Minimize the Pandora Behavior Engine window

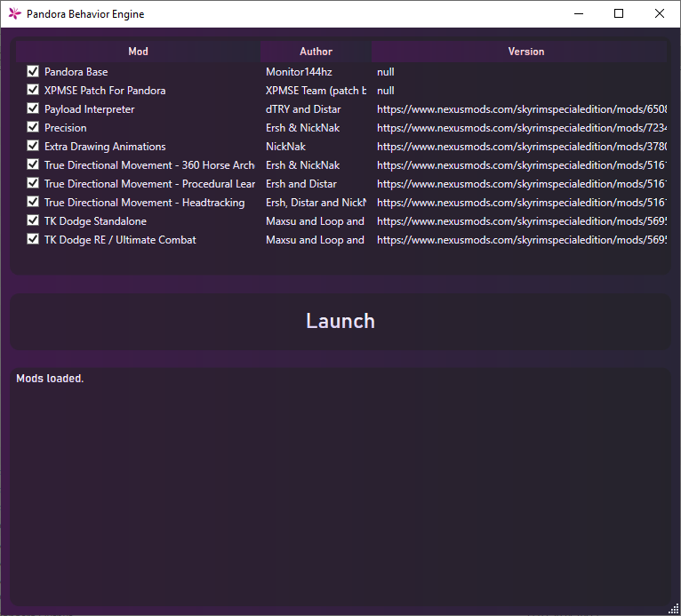pyautogui.click(x=579, y=14)
